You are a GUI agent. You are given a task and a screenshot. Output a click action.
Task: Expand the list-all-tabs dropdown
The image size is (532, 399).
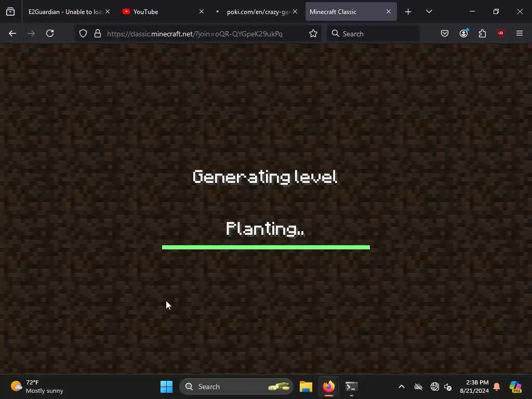(429, 12)
